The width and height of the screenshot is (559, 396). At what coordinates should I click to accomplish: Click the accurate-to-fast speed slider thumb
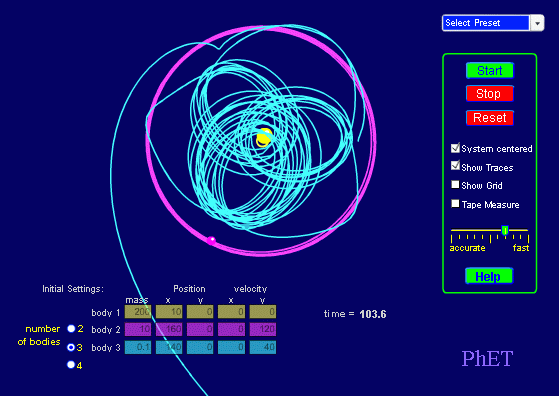(505, 231)
